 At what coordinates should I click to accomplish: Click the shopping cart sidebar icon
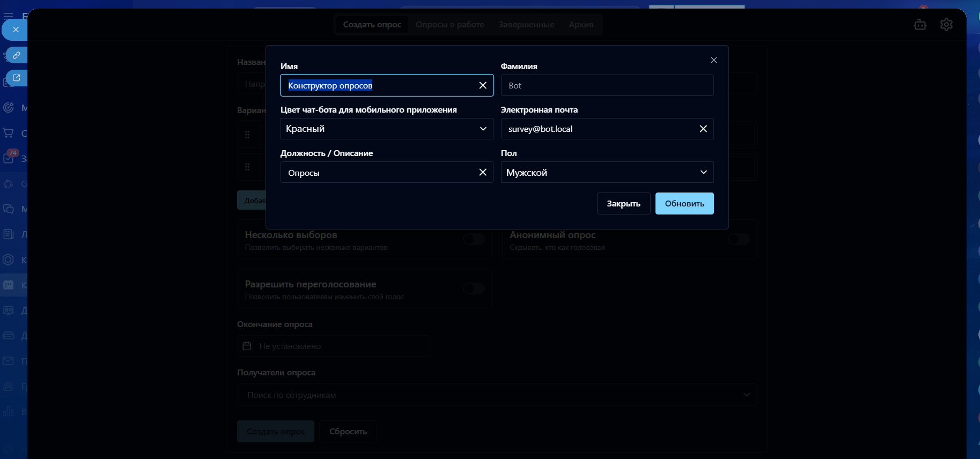9,133
